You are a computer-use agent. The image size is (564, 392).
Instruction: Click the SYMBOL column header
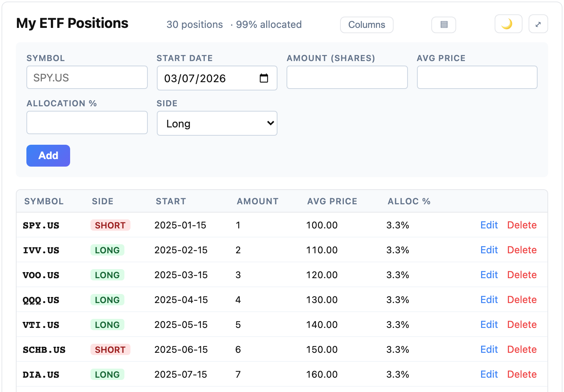click(44, 201)
